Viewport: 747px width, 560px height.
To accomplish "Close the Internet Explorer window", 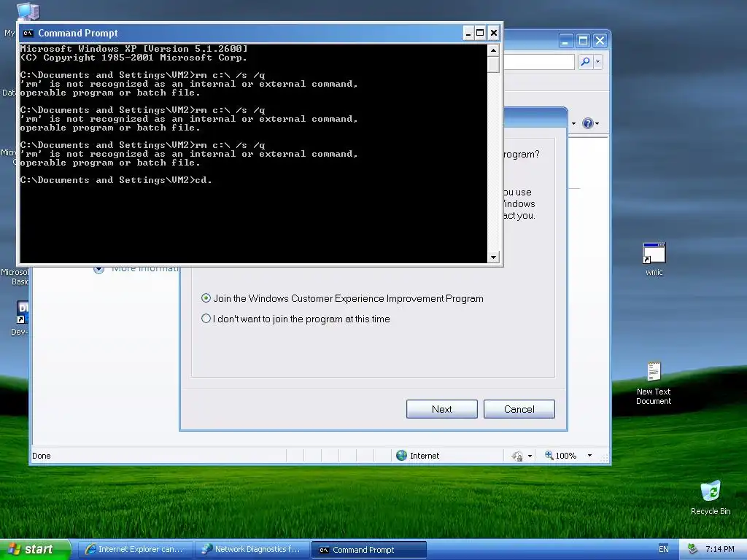I will (x=600, y=41).
